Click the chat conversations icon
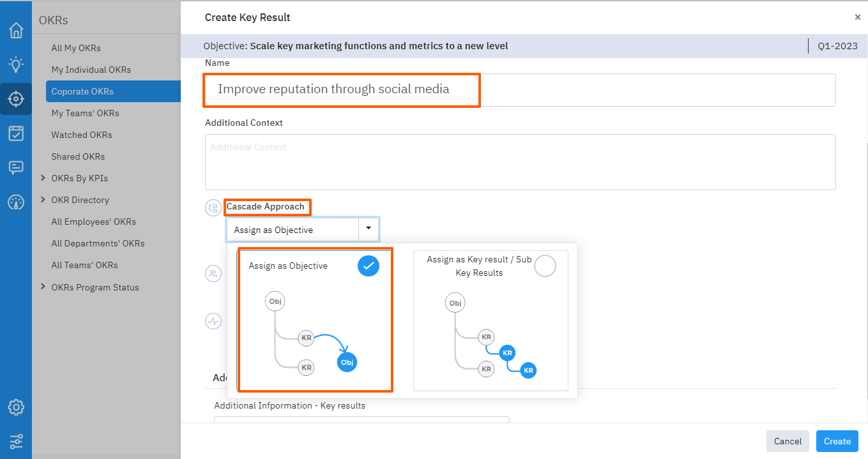868x459 pixels. click(16, 168)
